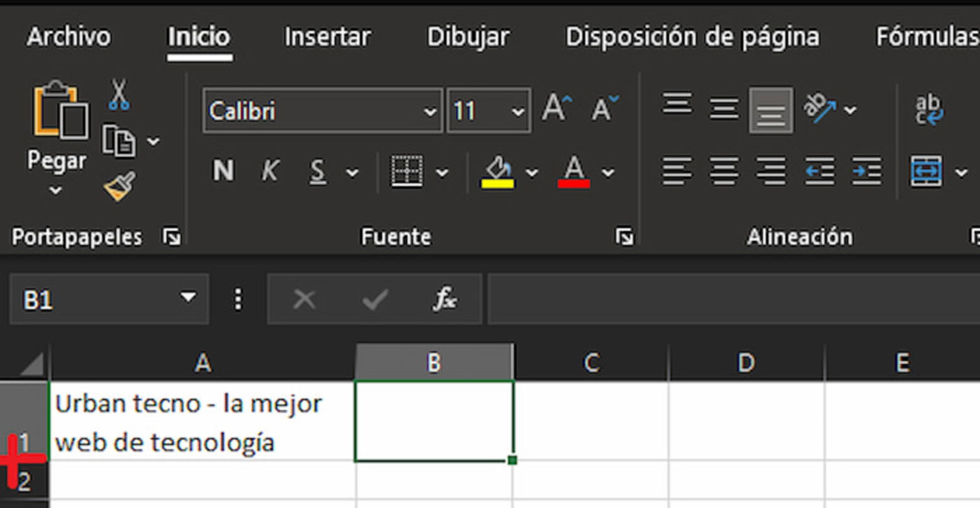Click the text orientation icon
This screenshot has width=980, height=508.
pos(820,109)
